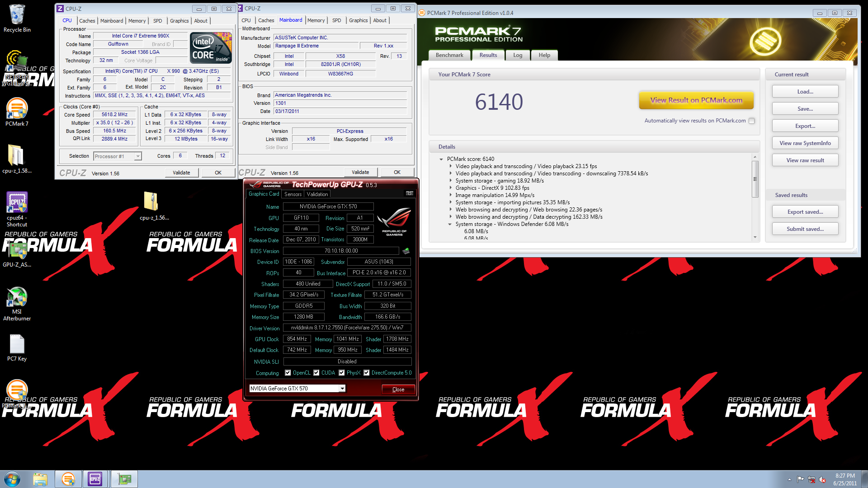Viewport: 868px width, 488px height.
Task: Click the Details list scroll down arrow
Action: click(x=755, y=237)
